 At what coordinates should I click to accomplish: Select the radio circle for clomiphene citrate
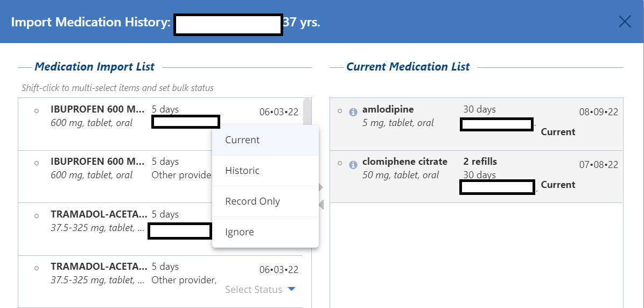340,164
